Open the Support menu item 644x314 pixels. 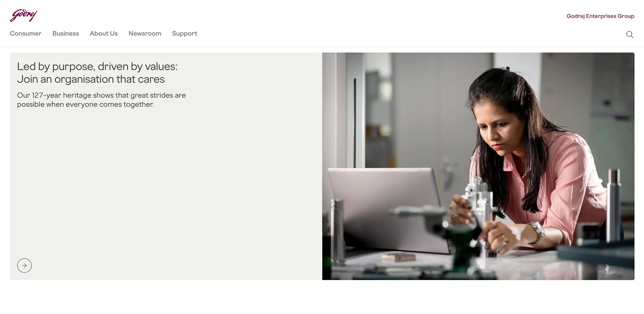point(184,34)
